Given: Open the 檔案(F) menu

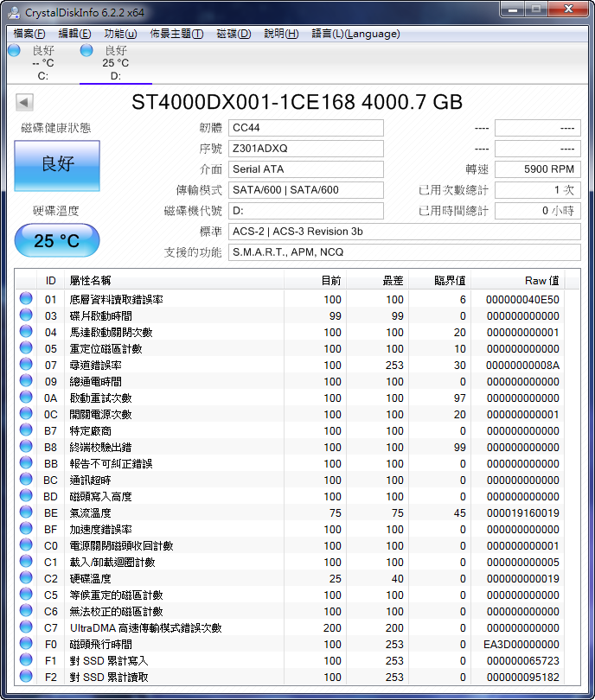Looking at the screenshot, I should click(29, 34).
